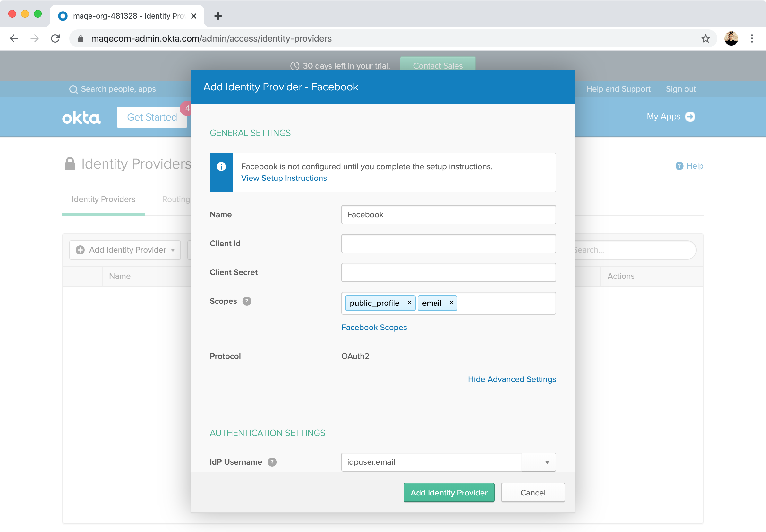Click the plus icon on Add Identity Provider
Screen dimensions: 766x532
pyautogui.click(x=80, y=250)
